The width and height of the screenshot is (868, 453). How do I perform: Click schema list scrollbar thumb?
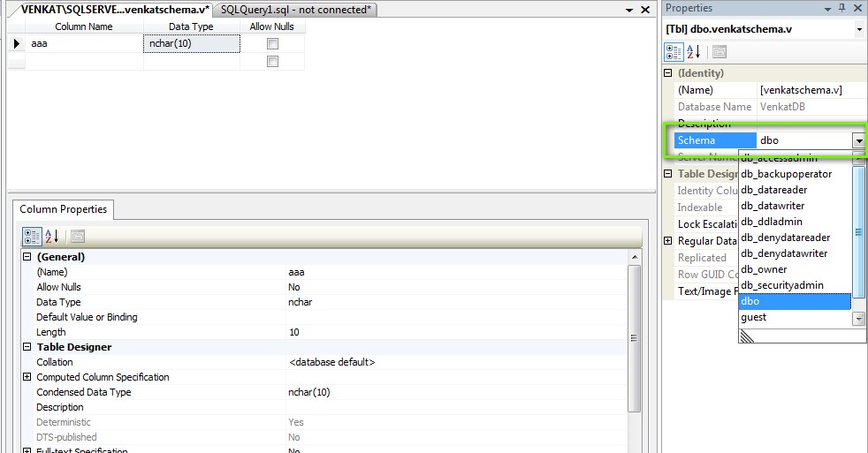point(858,232)
